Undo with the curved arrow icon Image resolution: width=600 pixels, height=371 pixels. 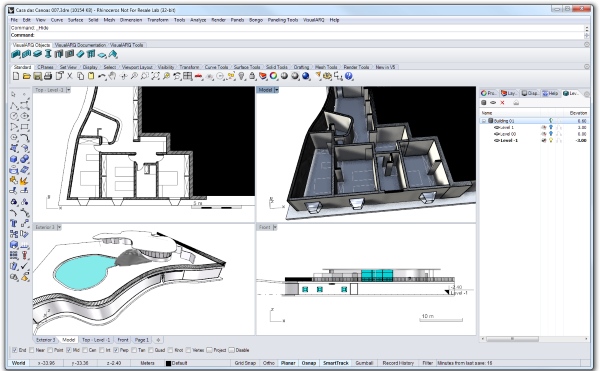pyautogui.click(x=102, y=76)
